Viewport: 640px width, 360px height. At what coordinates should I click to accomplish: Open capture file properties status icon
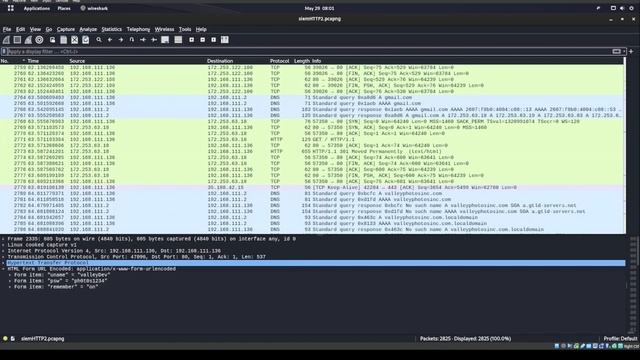(13, 338)
